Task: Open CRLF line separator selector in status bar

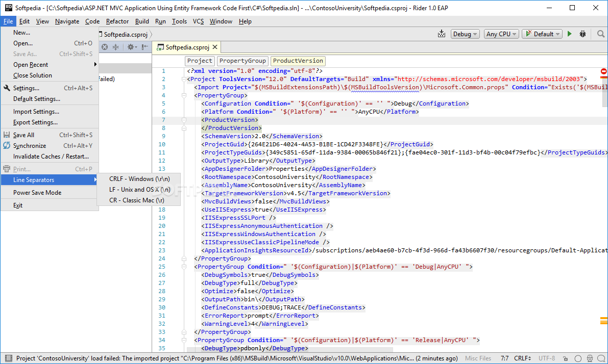Action: point(523,358)
